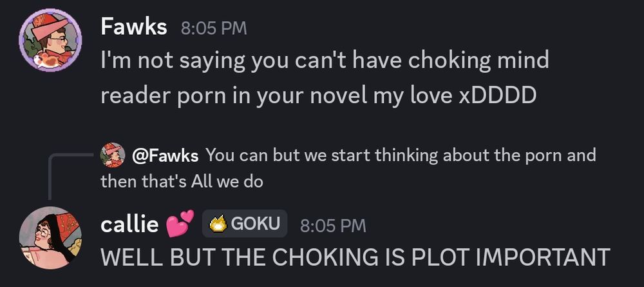644x287 pixels.
Task: Click the word 'IMPORTANT' in callie's message
Action: coord(542,257)
